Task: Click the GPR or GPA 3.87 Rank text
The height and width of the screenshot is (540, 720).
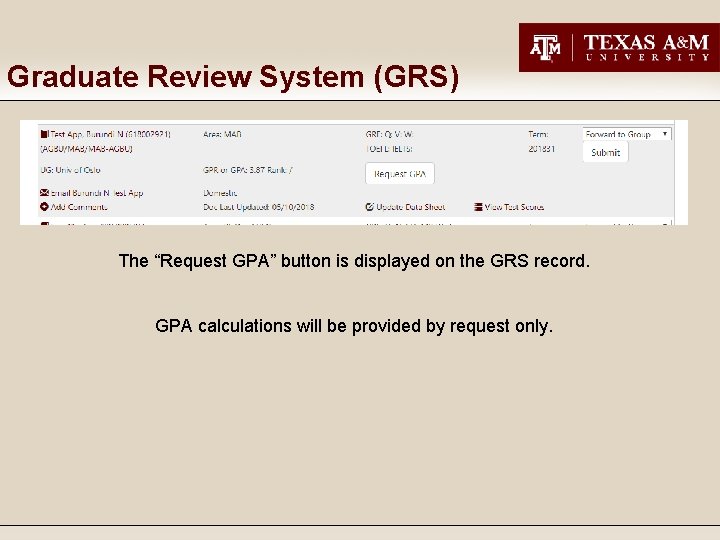Action: point(248,170)
